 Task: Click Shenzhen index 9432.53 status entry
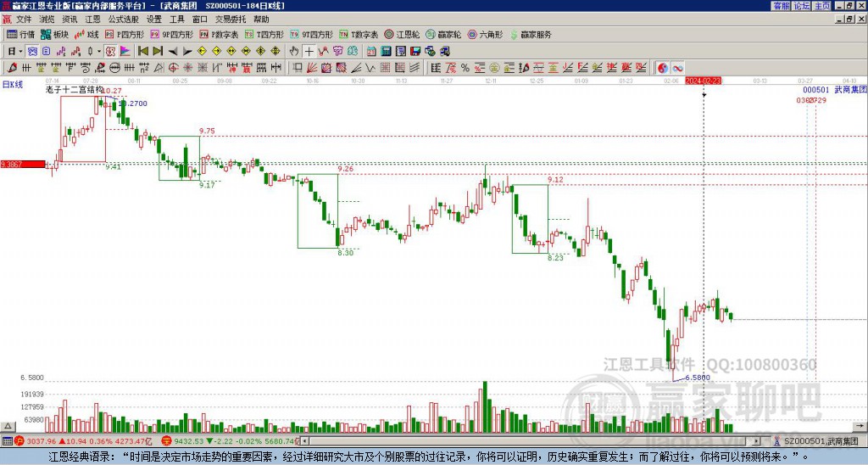[231, 441]
